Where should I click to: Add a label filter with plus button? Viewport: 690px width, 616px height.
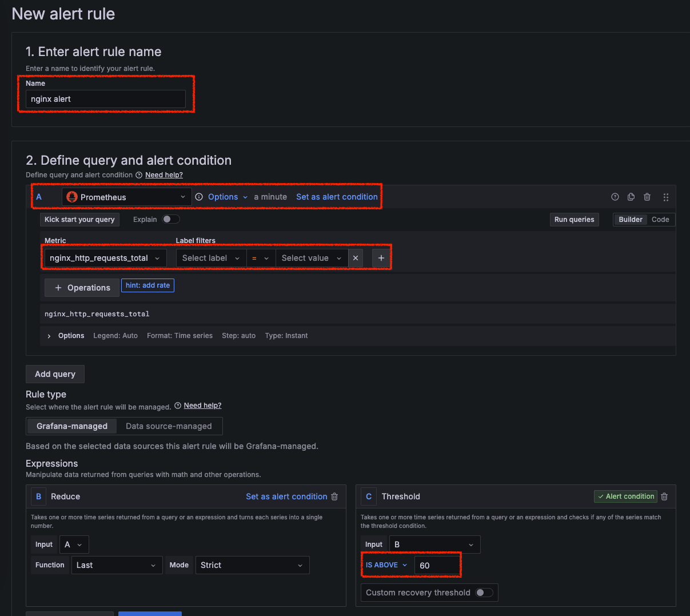381,258
